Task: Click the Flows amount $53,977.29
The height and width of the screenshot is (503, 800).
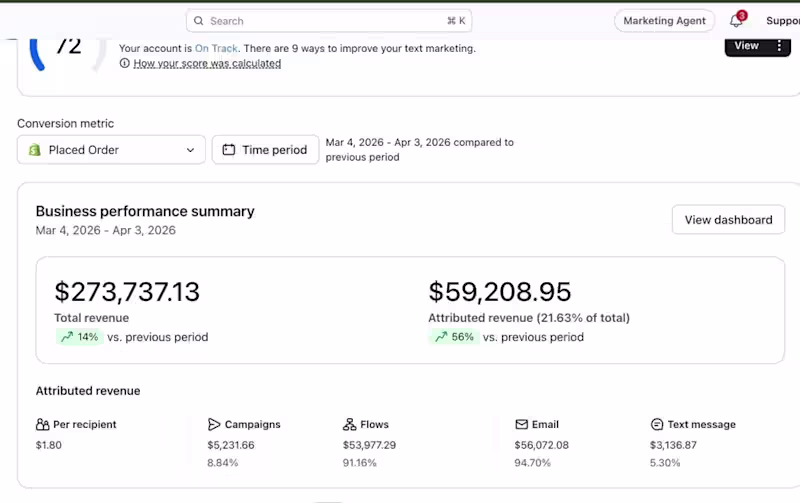Action: [369, 445]
